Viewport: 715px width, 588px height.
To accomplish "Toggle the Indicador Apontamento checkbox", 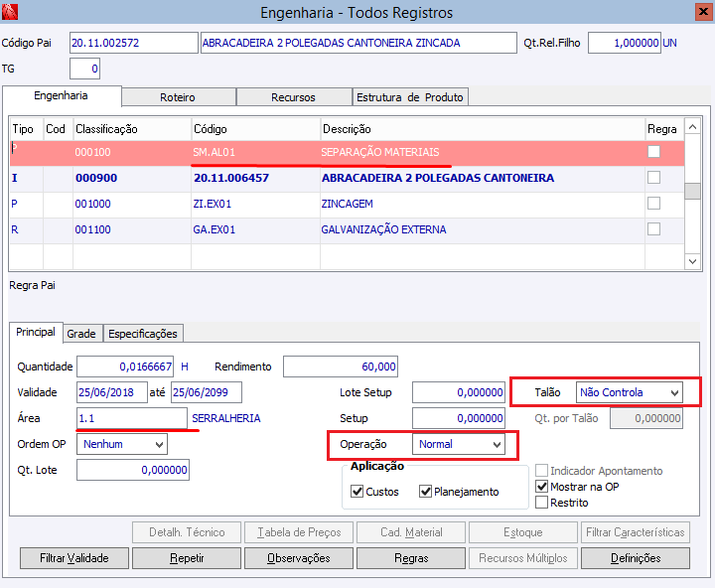I will pos(542,471).
